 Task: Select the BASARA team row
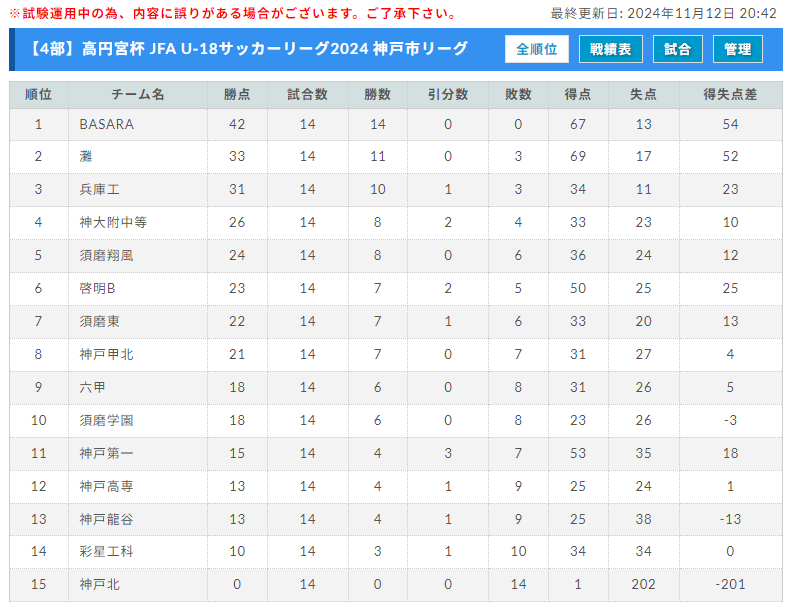396,124
